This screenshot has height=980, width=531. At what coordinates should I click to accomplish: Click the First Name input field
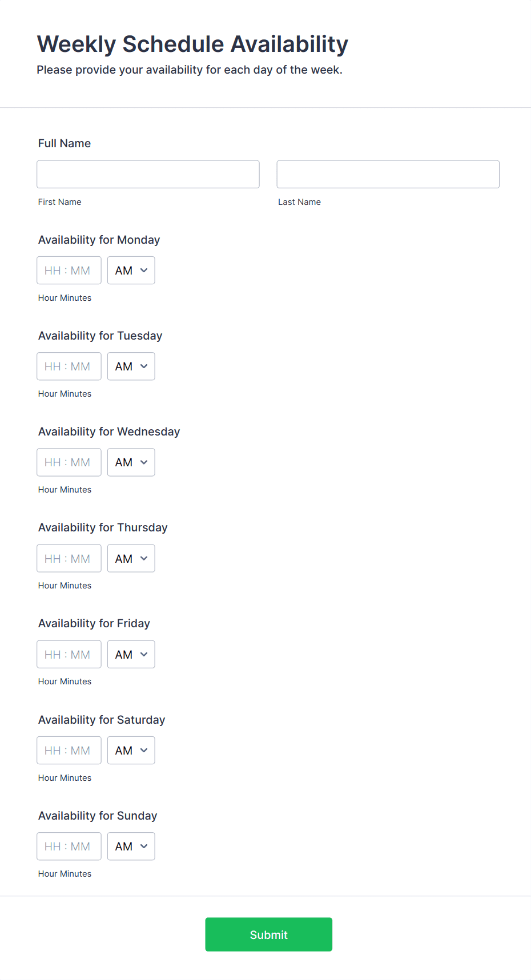tap(148, 174)
